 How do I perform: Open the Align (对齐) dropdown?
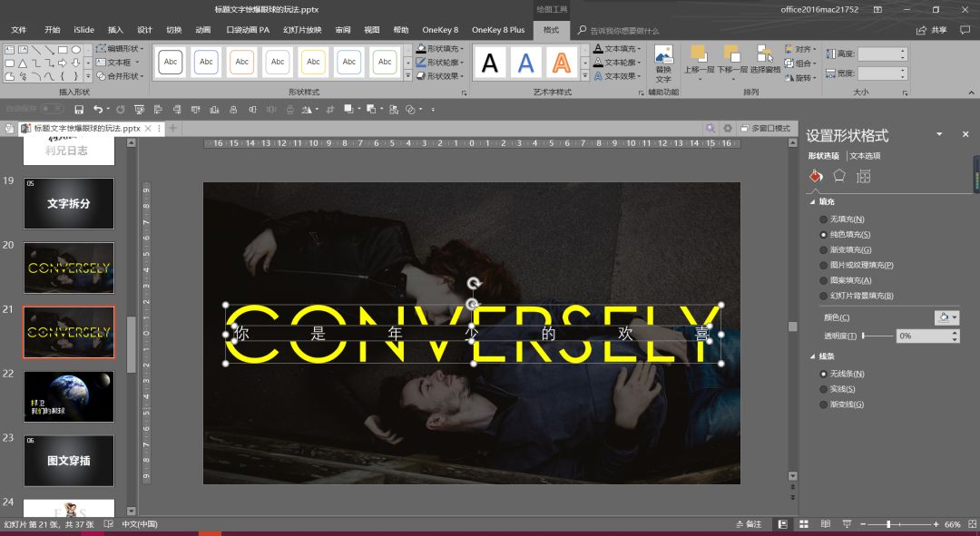800,49
